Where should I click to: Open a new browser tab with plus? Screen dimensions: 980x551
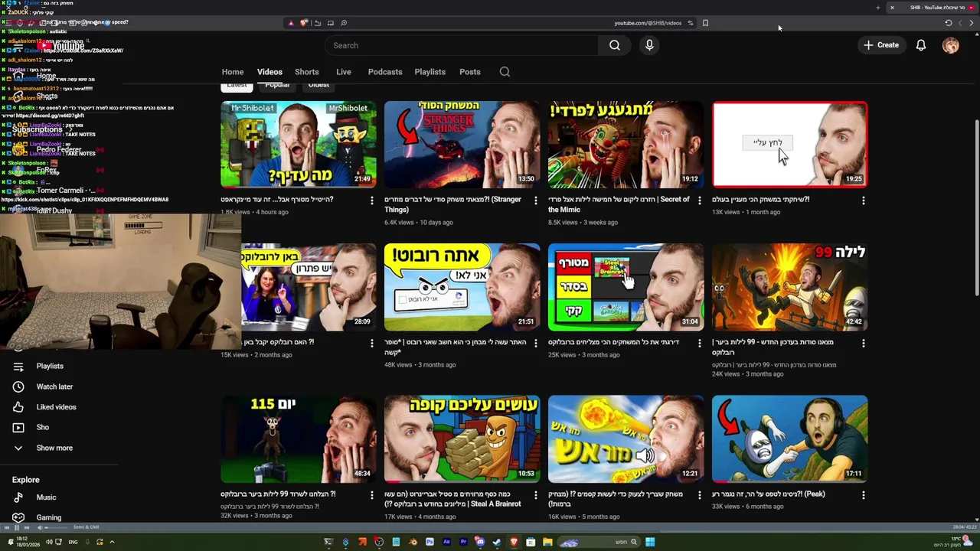pos(878,8)
